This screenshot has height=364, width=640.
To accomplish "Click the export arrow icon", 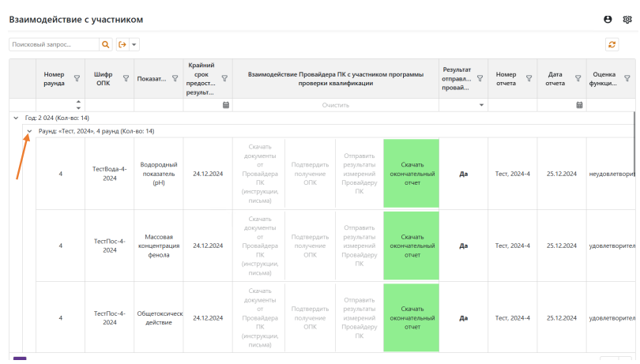I will (x=122, y=45).
